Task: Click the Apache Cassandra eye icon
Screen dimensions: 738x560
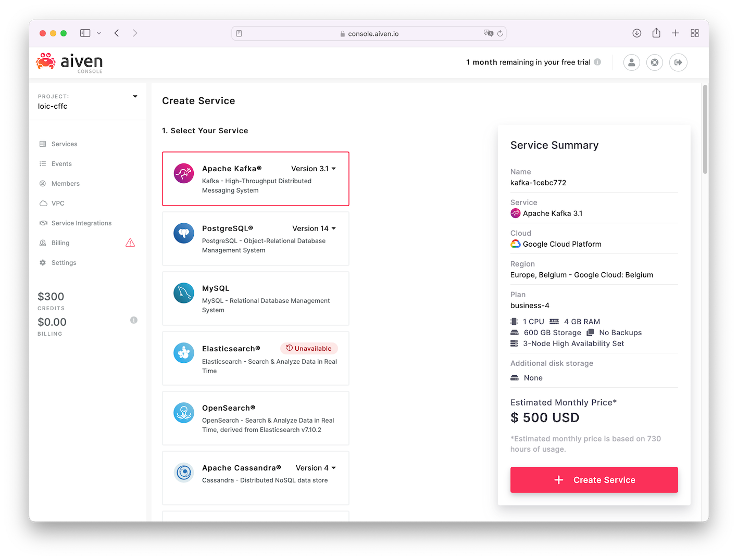Action: (184, 473)
